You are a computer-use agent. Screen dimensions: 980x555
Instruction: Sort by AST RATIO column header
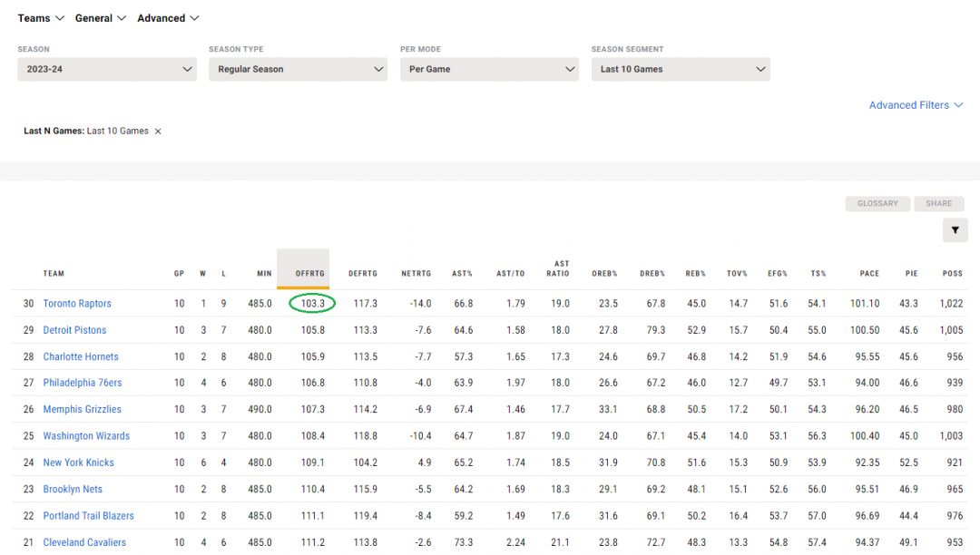click(x=558, y=268)
